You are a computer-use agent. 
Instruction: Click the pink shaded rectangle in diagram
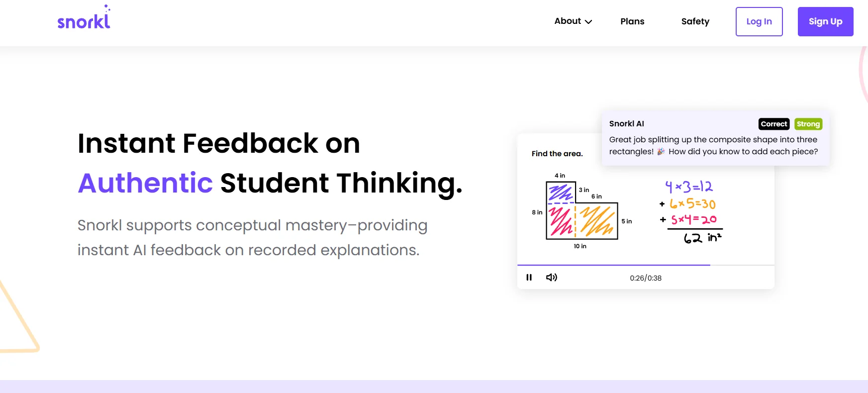[x=560, y=221]
